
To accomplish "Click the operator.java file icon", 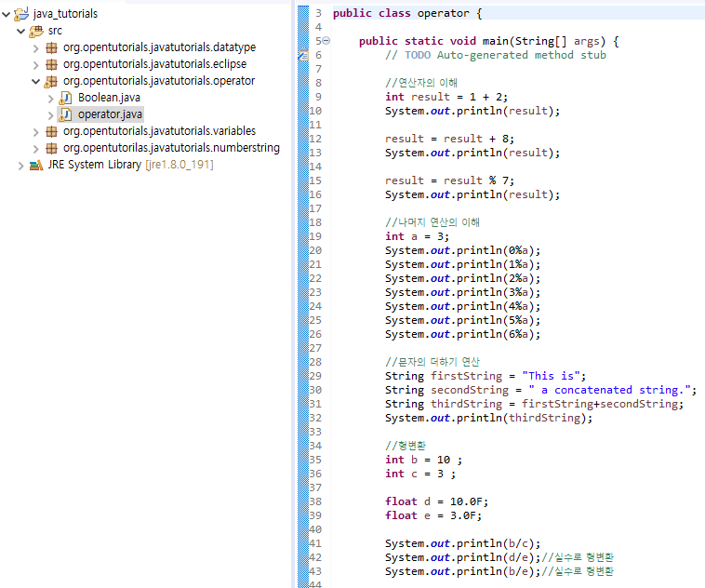I will coord(66,114).
